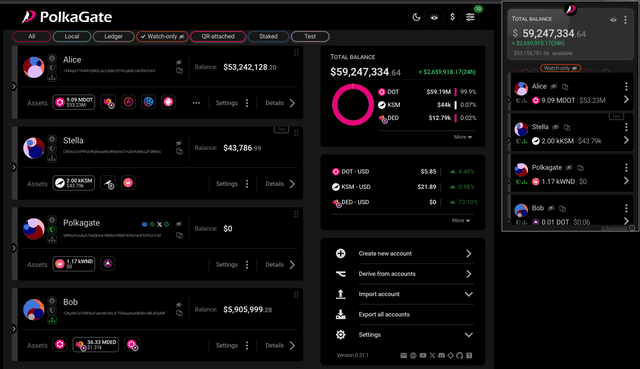
Task: Open the GitHub icon in footer
Action: click(x=460, y=356)
